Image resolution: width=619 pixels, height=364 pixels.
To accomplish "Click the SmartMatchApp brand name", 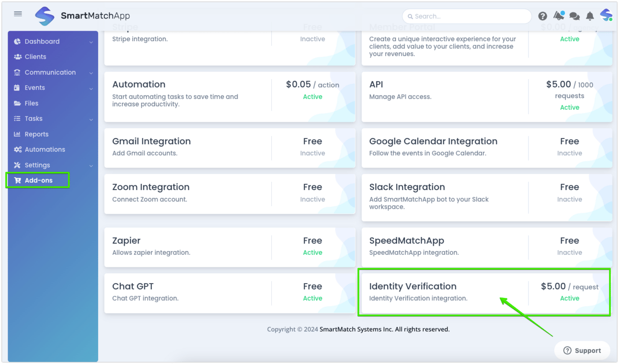I will point(95,16).
